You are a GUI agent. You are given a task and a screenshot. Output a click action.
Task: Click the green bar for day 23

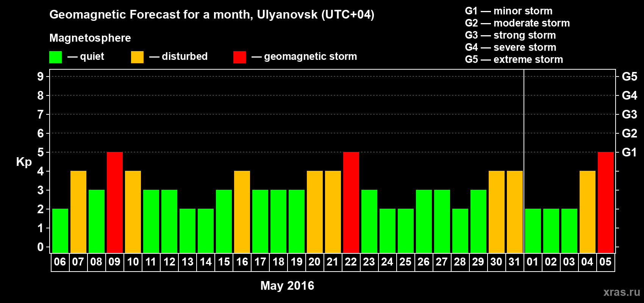[369, 222]
